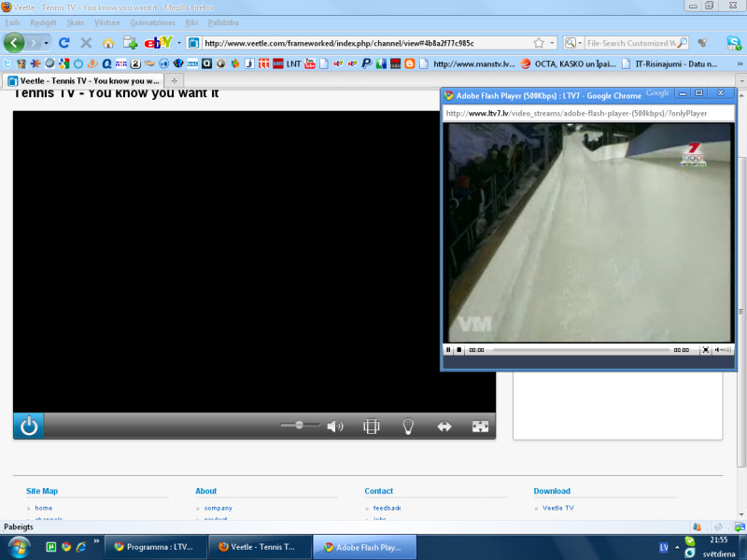This screenshot has height=560, width=747.
Task: Click the File-Search Customized search box
Action: click(630, 43)
